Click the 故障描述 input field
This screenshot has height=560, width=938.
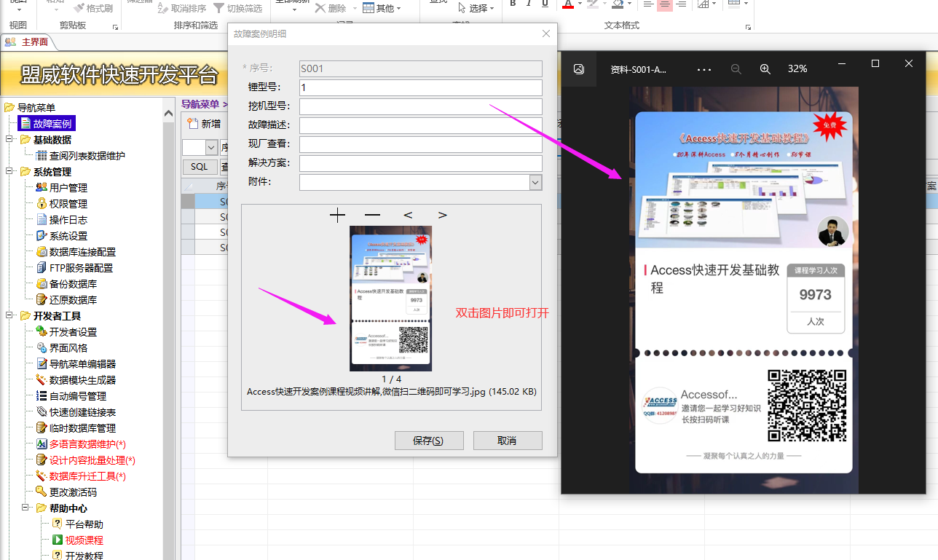[421, 125]
